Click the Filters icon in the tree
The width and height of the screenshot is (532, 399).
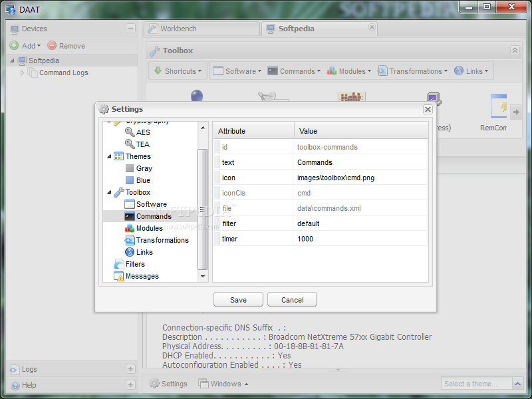coord(118,264)
